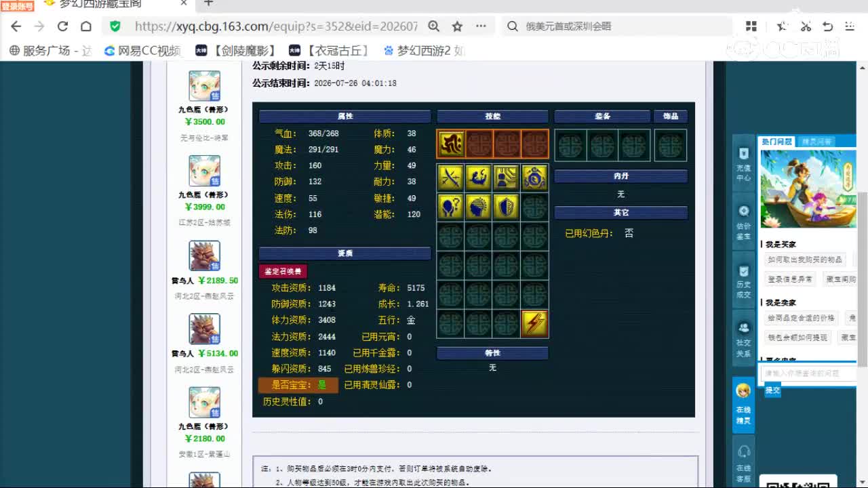Click the flexed-arm skill icon
868x488 pixels.
pos(478,178)
